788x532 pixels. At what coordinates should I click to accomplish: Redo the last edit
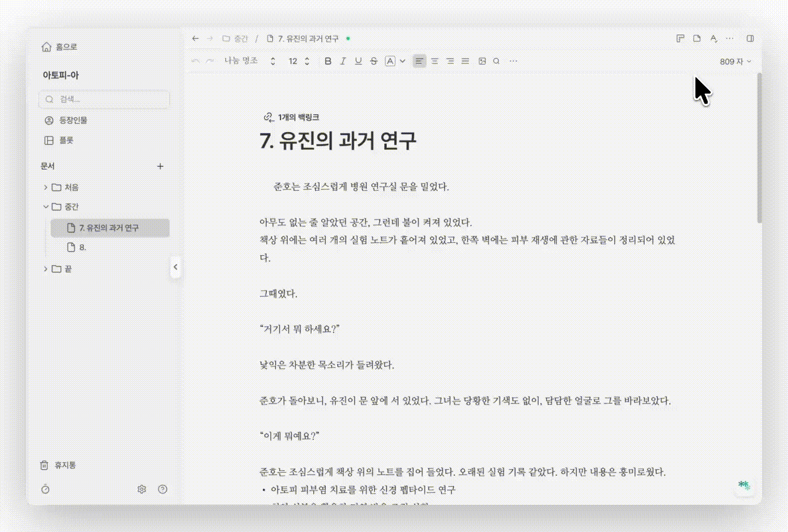(x=210, y=61)
